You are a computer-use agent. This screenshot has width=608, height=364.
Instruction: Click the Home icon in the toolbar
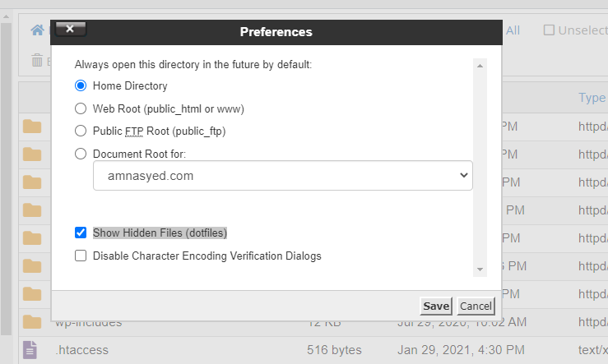[37, 30]
